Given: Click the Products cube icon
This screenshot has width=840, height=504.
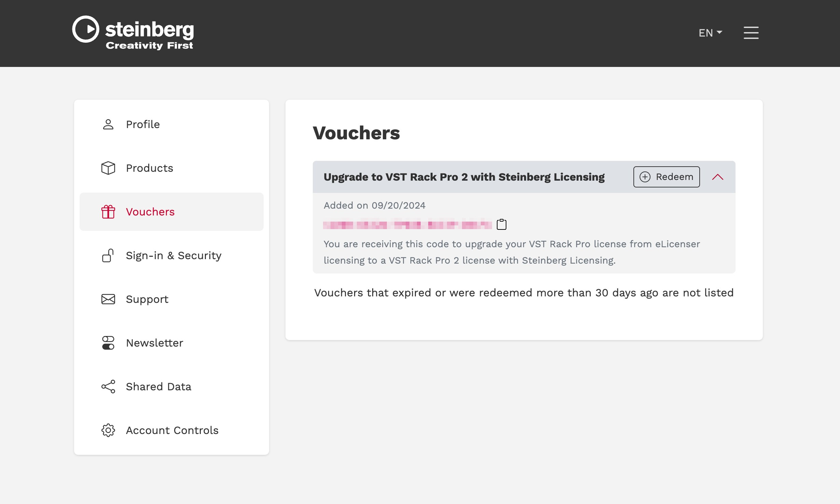Looking at the screenshot, I should [x=108, y=167].
